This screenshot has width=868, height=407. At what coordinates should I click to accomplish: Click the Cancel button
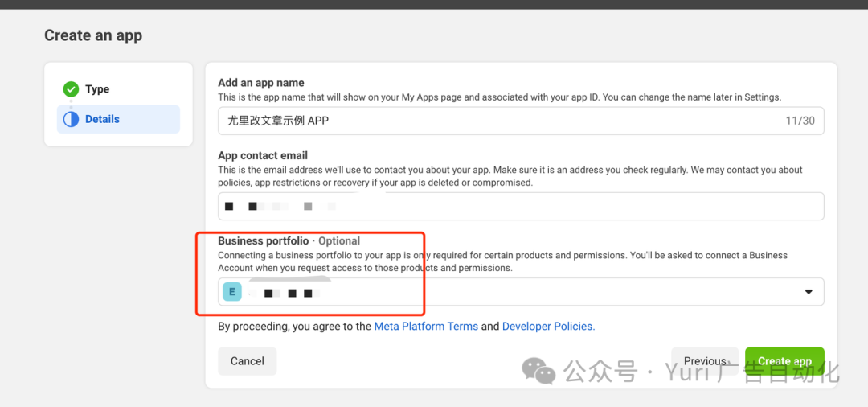pos(248,361)
